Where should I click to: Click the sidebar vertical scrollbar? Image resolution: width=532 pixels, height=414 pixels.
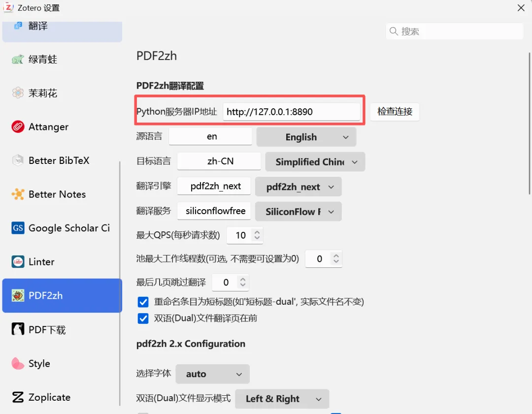pos(120,284)
